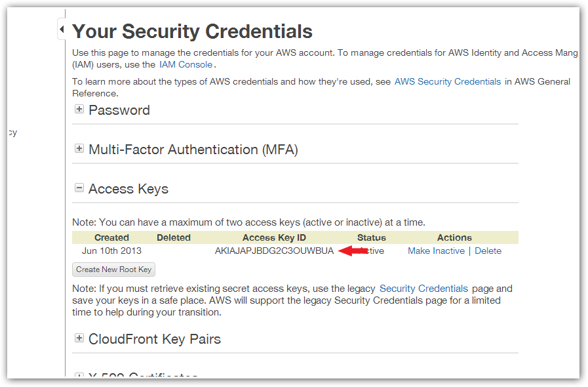Expand the Multi-Factor Authentication (MFA) heading
This screenshot has width=588, height=387.
193,150
